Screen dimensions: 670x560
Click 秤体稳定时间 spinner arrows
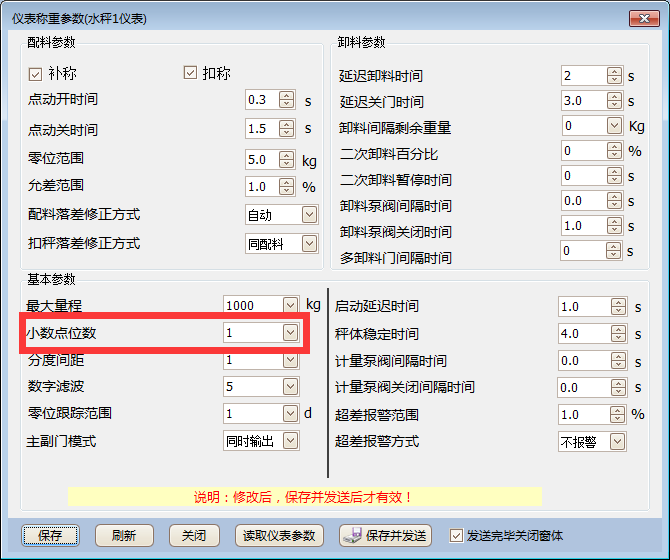tap(618, 334)
